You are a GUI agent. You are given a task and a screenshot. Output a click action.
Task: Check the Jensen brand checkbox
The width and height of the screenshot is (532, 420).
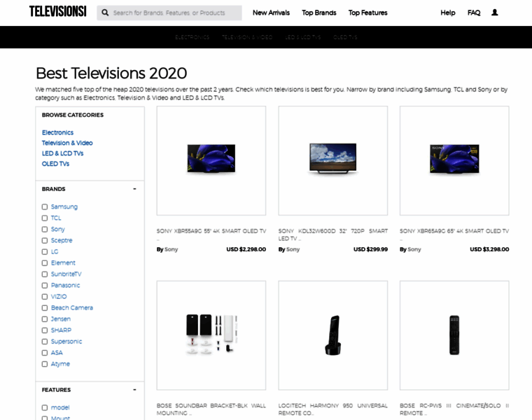pyautogui.click(x=44, y=319)
